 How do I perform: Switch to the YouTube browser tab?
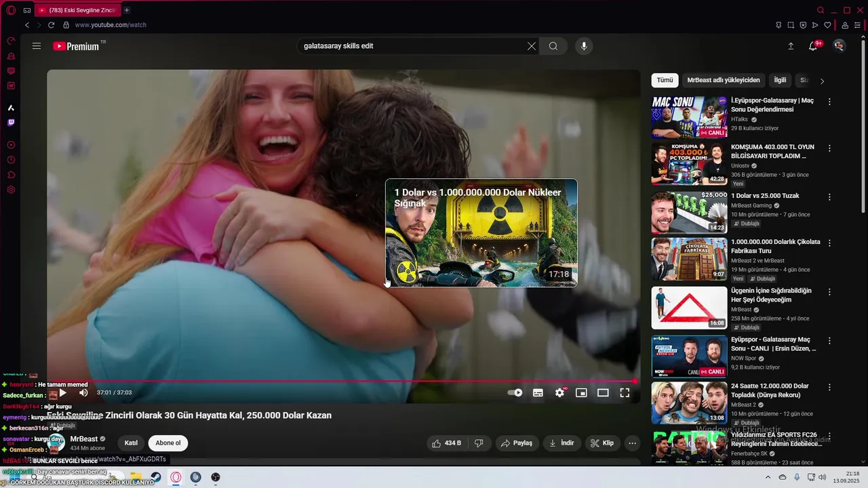pyautogui.click(x=77, y=10)
